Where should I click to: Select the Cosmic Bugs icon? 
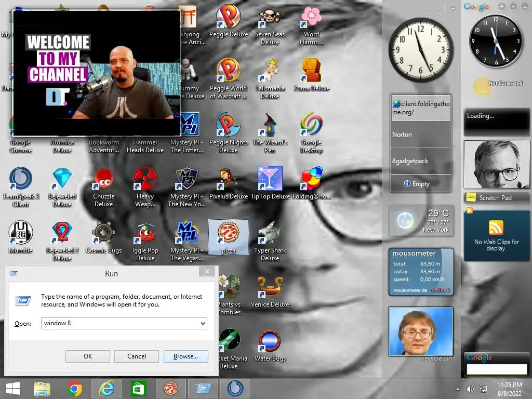pos(103,237)
